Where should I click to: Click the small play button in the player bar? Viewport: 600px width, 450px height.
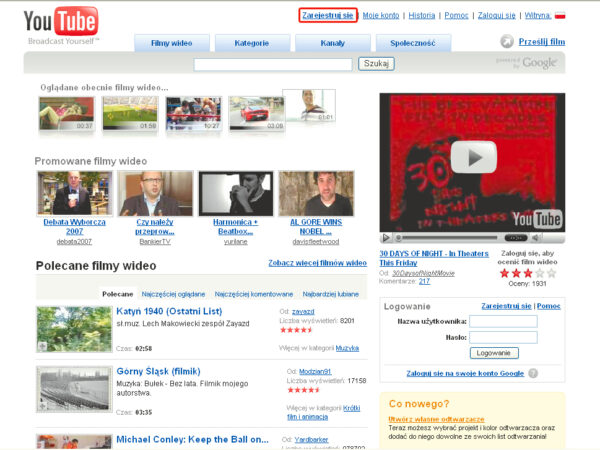[x=386, y=238]
